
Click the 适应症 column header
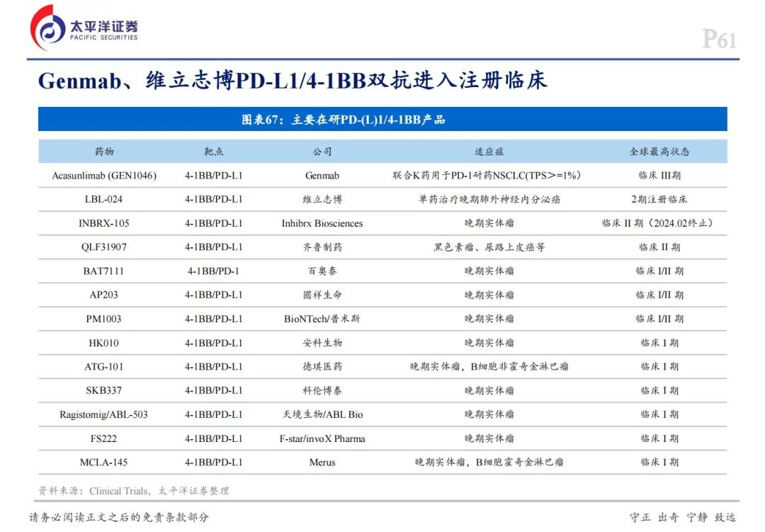[489, 152]
